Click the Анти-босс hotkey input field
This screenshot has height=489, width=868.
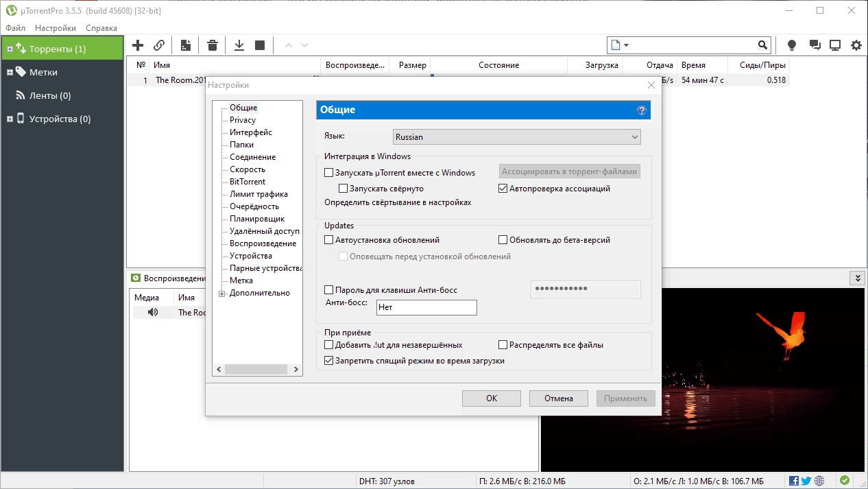click(426, 307)
